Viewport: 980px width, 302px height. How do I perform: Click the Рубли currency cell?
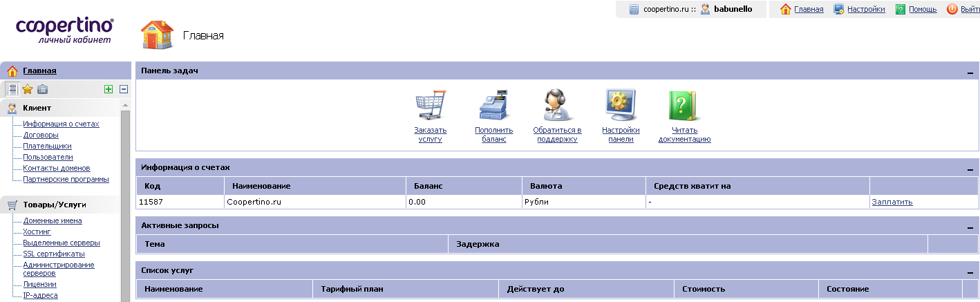[584, 202]
